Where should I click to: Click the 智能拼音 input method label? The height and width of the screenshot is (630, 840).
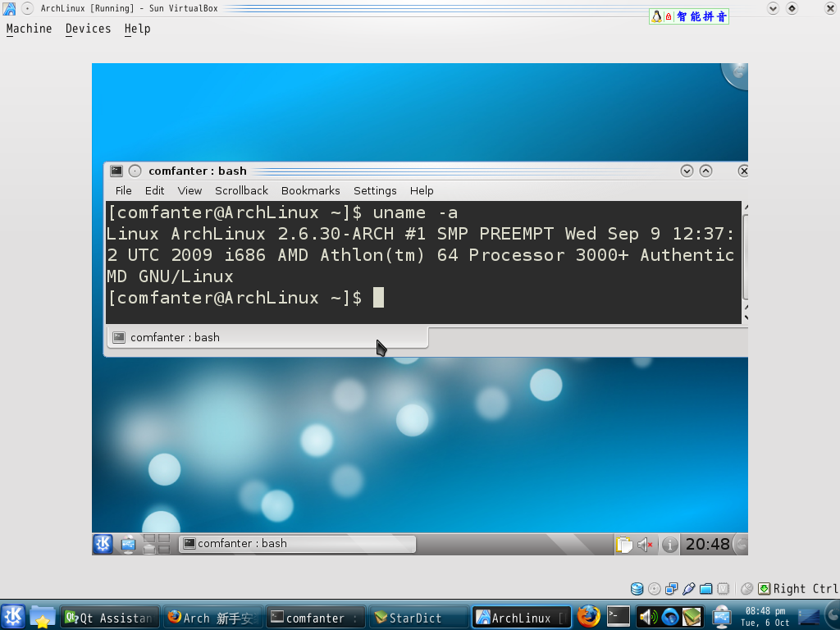pyautogui.click(x=702, y=16)
